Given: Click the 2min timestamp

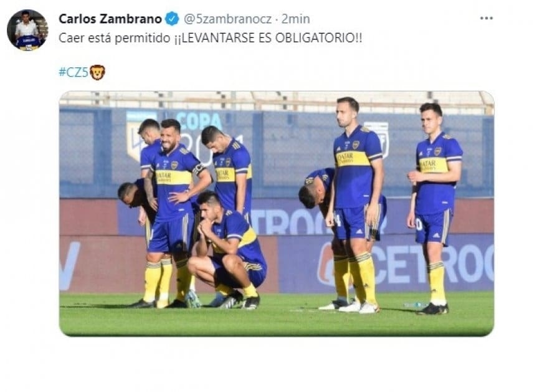Looking at the screenshot, I should coord(295,19).
